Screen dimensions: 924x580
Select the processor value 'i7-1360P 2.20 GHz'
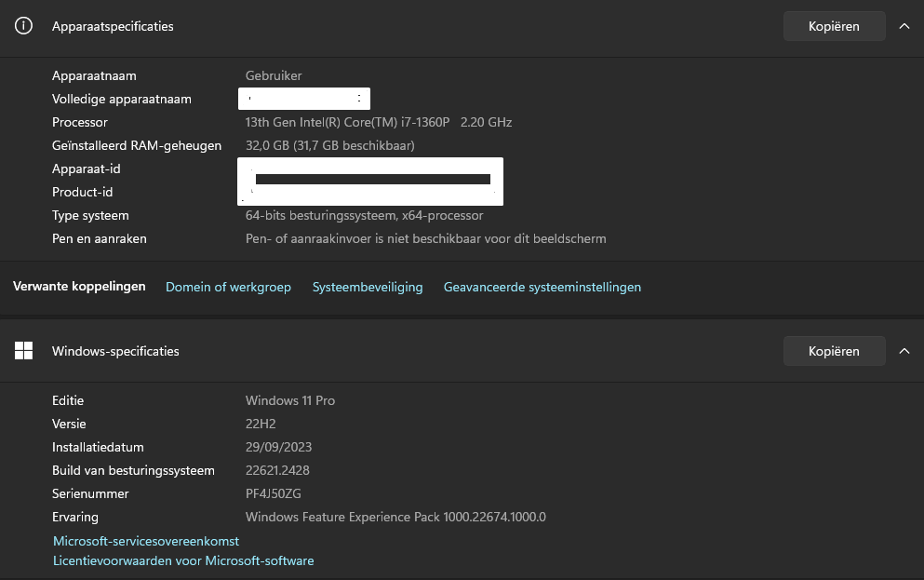click(456, 122)
